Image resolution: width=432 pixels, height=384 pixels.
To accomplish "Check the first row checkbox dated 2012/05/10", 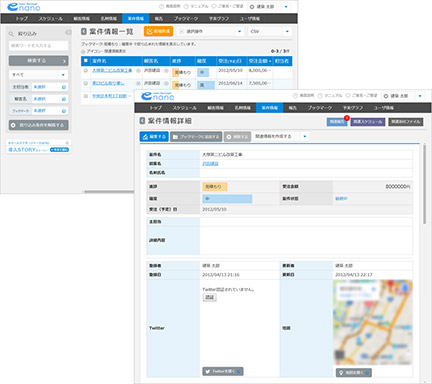I will (x=86, y=71).
